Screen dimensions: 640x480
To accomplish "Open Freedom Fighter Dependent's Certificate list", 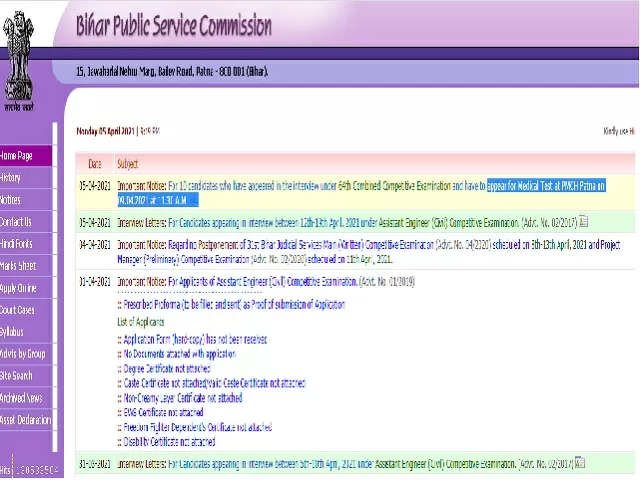I will pos(198,427).
